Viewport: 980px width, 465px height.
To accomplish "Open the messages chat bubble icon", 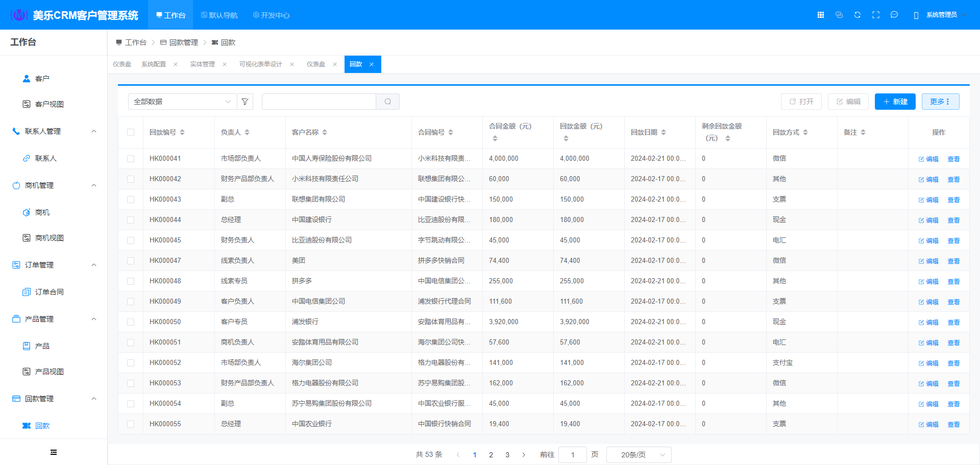I will point(894,15).
